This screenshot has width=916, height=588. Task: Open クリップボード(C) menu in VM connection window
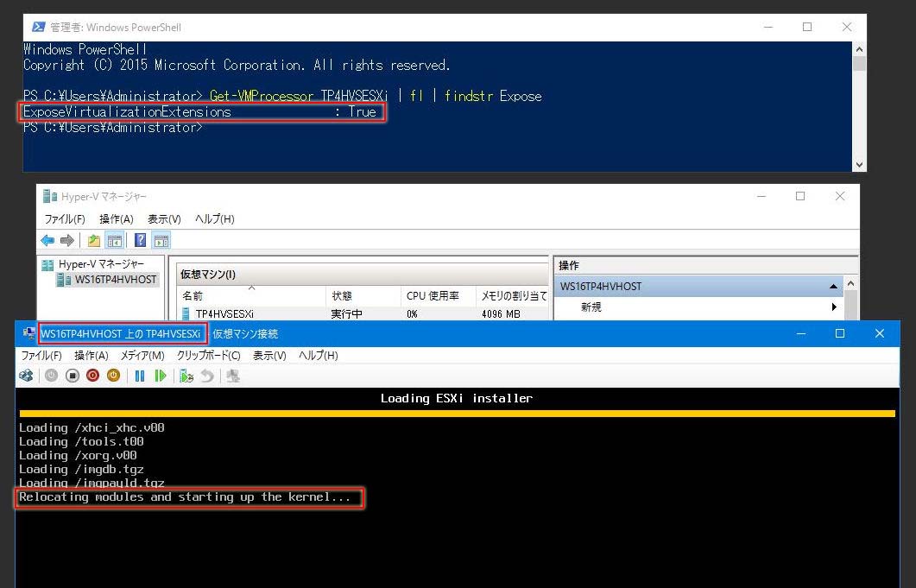click(209, 356)
